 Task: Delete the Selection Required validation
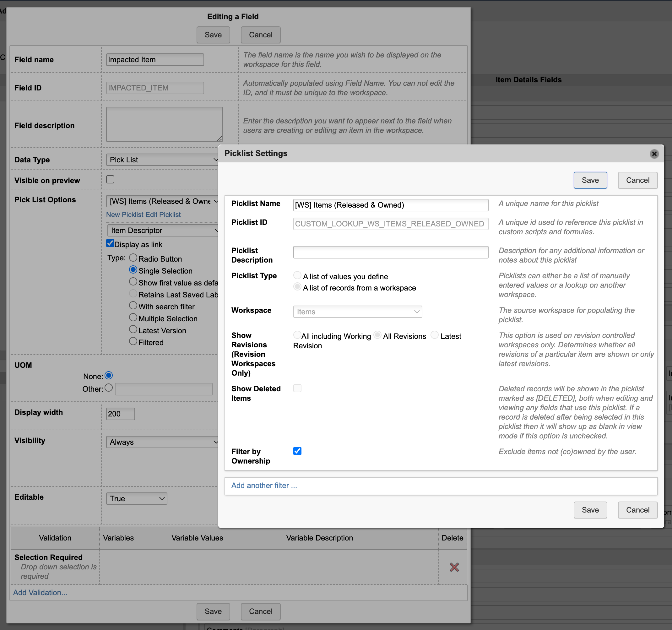(x=454, y=567)
